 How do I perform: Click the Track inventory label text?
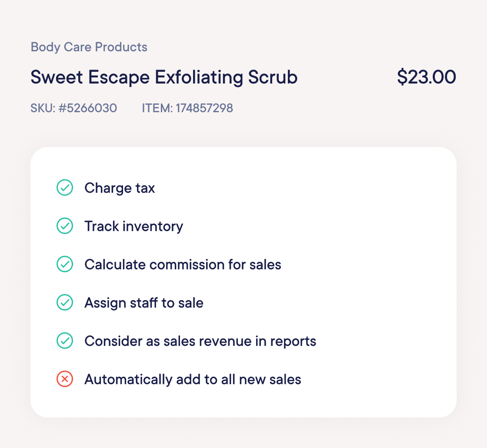[x=133, y=226]
